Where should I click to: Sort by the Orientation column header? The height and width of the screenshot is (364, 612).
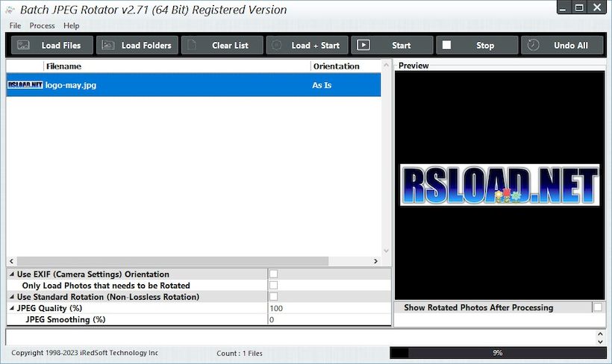pyautogui.click(x=346, y=66)
